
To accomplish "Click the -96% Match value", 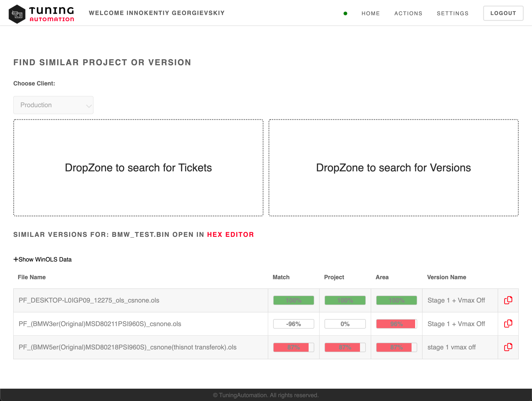I will 293,324.
